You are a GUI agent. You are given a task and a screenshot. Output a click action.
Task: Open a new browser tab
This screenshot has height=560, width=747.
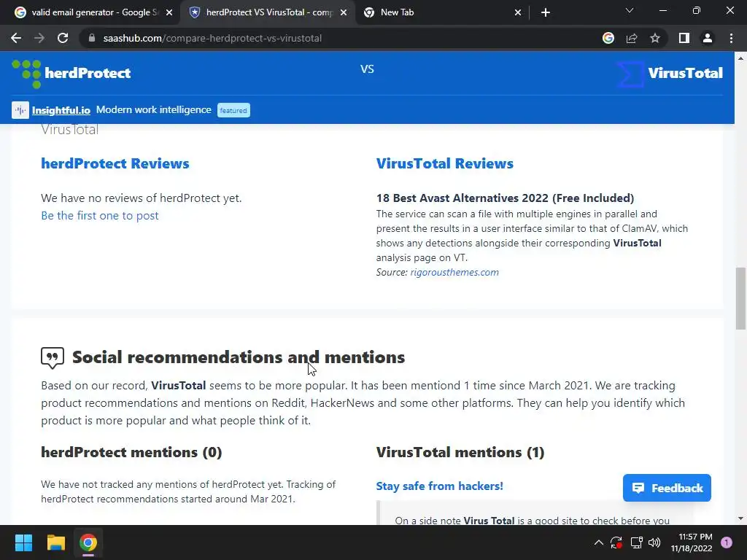(546, 12)
